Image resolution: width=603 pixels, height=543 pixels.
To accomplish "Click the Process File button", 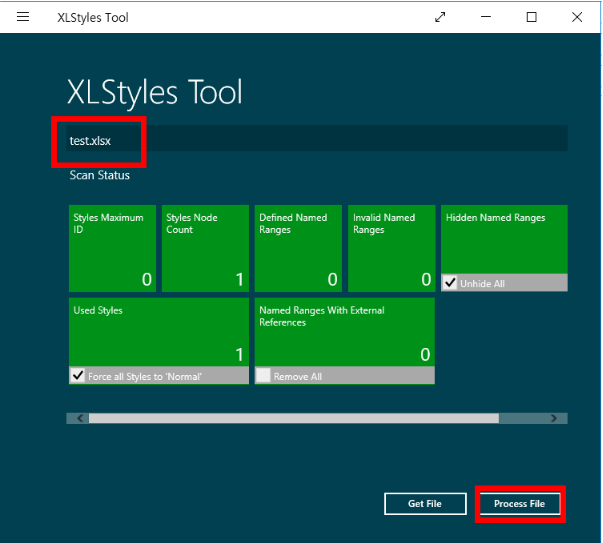I will point(520,503).
